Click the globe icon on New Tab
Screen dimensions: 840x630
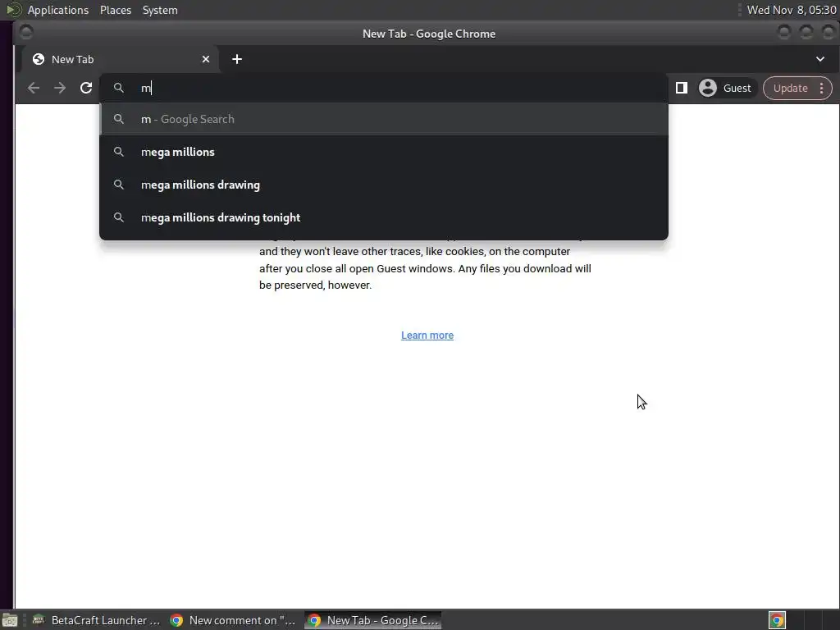pyautogui.click(x=39, y=59)
